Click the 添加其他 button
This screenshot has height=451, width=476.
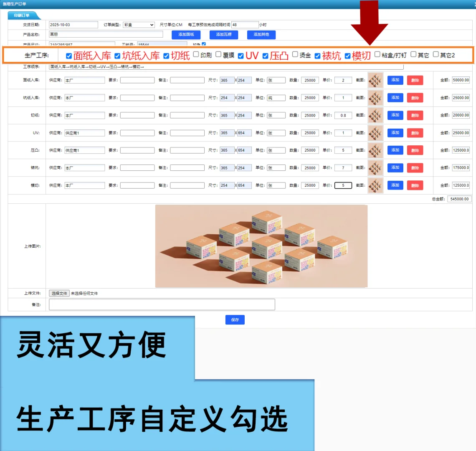pos(261,35)
